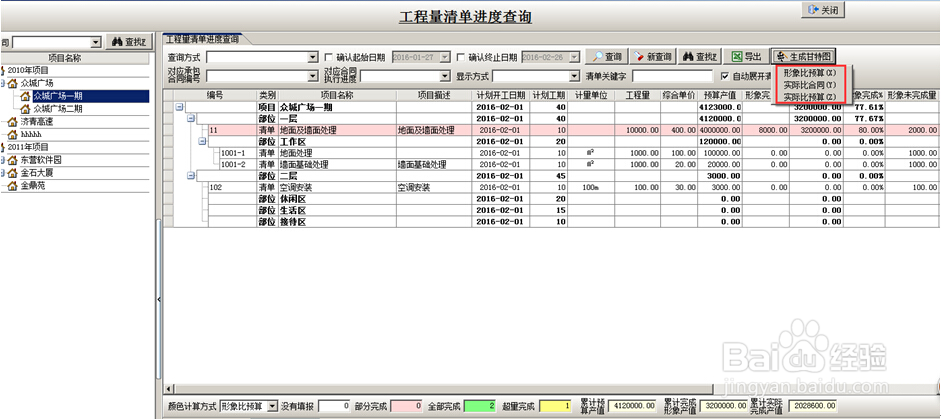Click the house icon beside 东营软件园
Screen dimensions: 941x419
(x=13, y=160)
